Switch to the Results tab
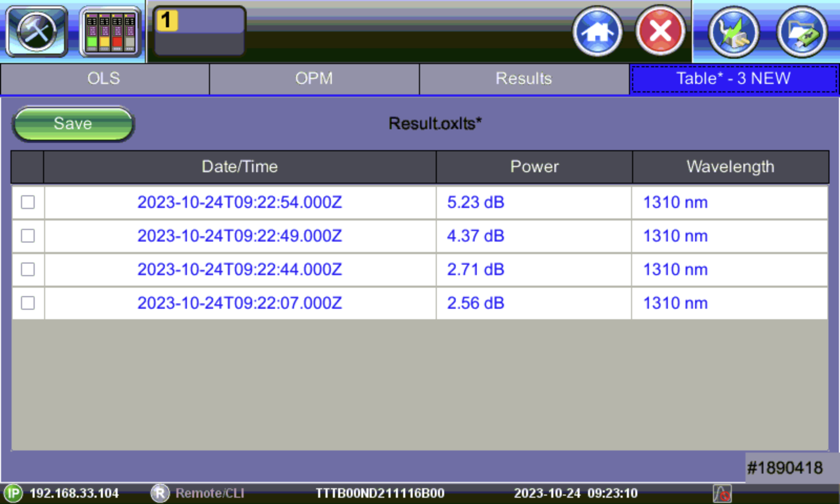Image resolution: width=840 pixels, height=504 pixels. [523, 79]
